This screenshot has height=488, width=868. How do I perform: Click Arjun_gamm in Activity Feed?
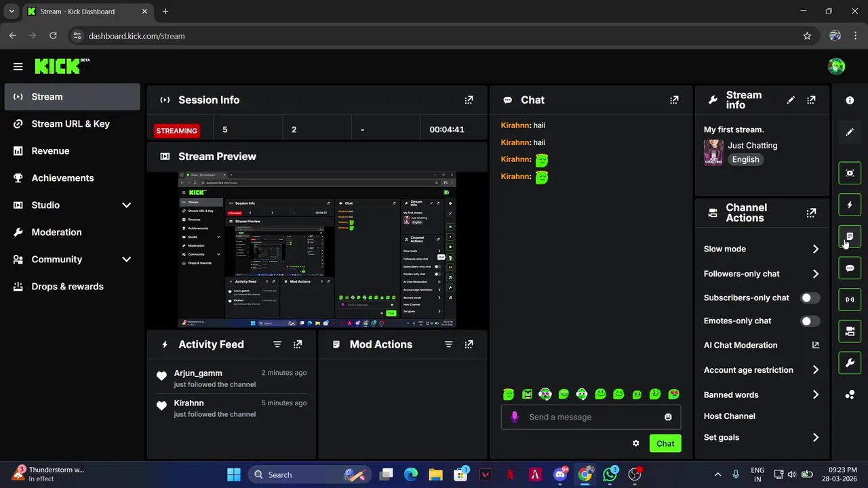coord(198,373)
